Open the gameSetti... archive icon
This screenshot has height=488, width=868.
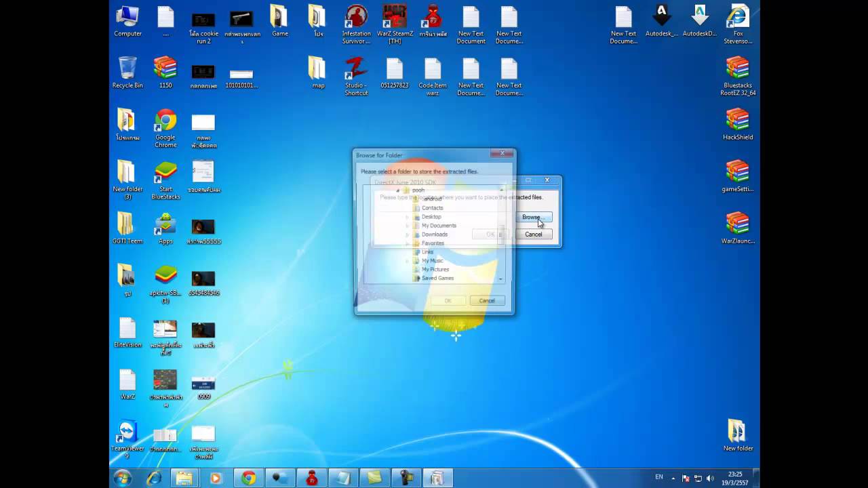coord(738,177)
